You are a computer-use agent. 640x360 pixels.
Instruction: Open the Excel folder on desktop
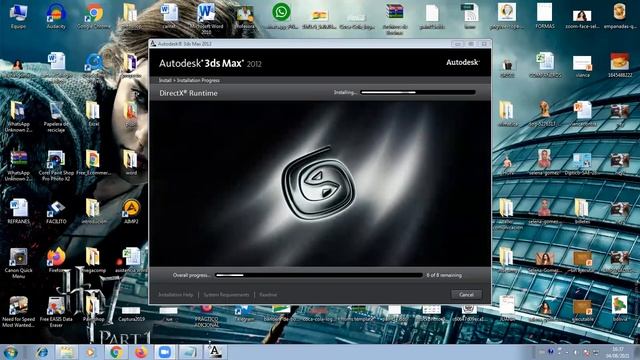click(x=93, y=114)
